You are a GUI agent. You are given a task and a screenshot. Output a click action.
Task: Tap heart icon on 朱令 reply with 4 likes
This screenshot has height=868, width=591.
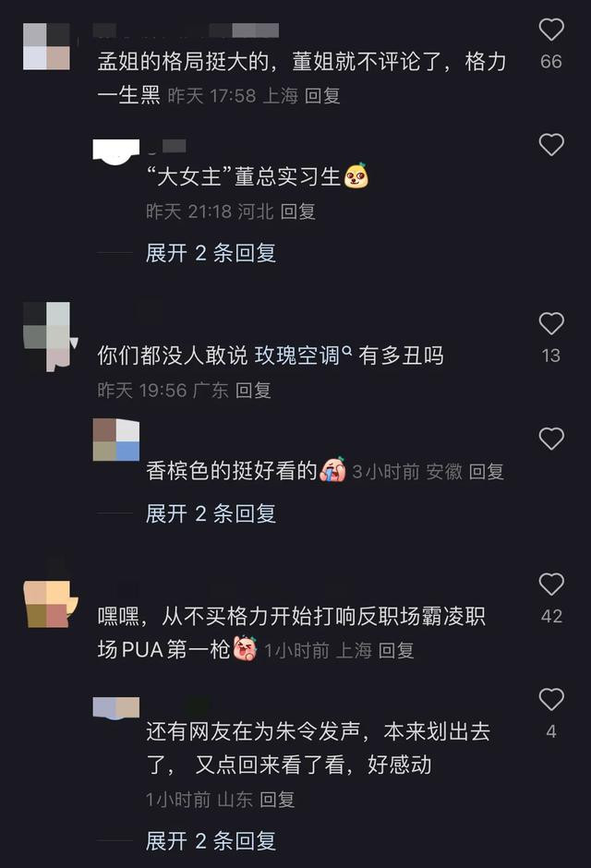[x=551, y=699]
